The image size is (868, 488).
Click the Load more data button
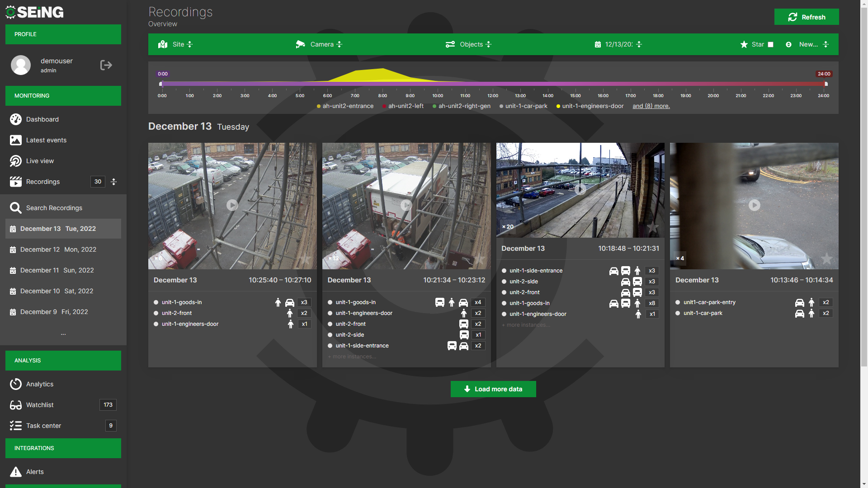click(493, 389)
